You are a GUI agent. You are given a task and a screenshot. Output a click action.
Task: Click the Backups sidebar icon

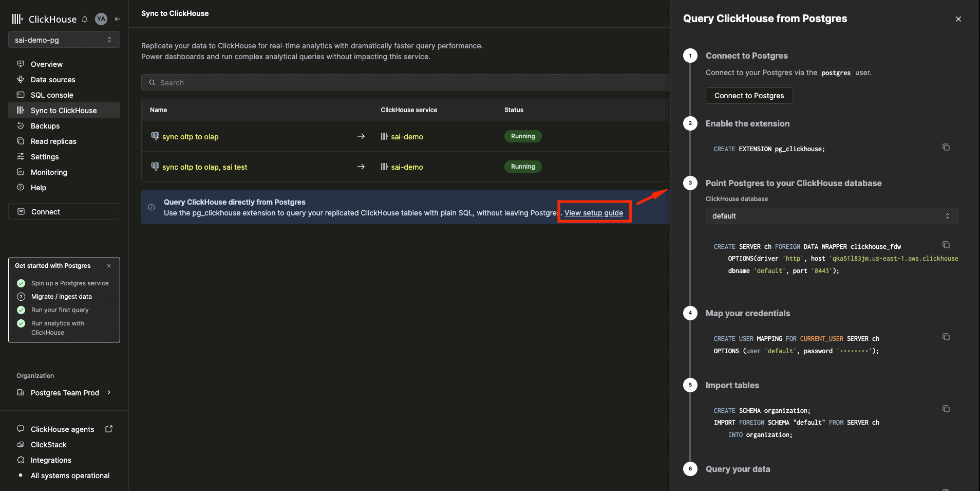pos(21,125)
